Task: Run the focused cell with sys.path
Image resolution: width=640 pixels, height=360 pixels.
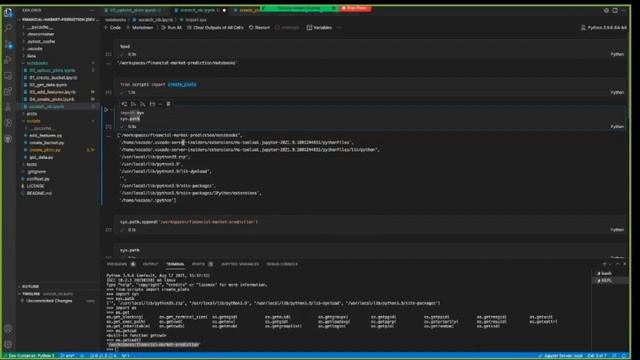Action: point(107,109)
